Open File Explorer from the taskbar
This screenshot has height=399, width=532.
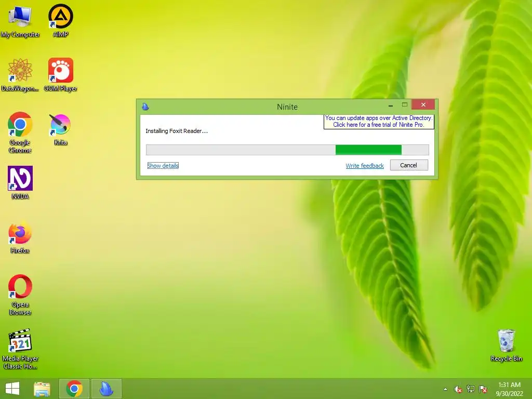[x=42, y=389]
